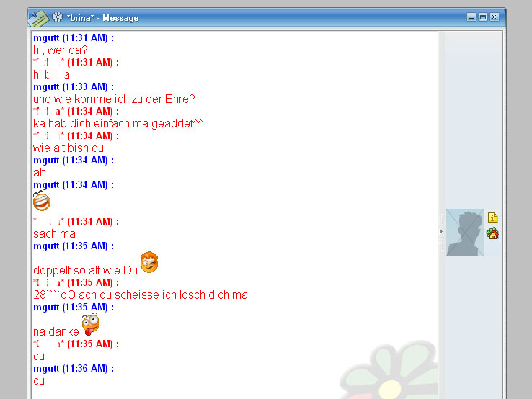532x399 pixels.
Task: Open the user info icon beside avatar
Action: click(x=492, y=218)
